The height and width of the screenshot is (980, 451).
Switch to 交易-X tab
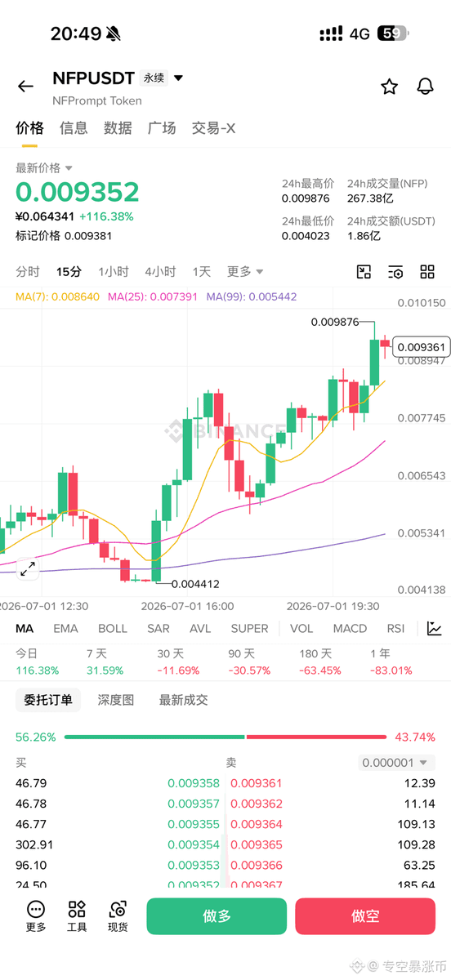click(214, 128)
